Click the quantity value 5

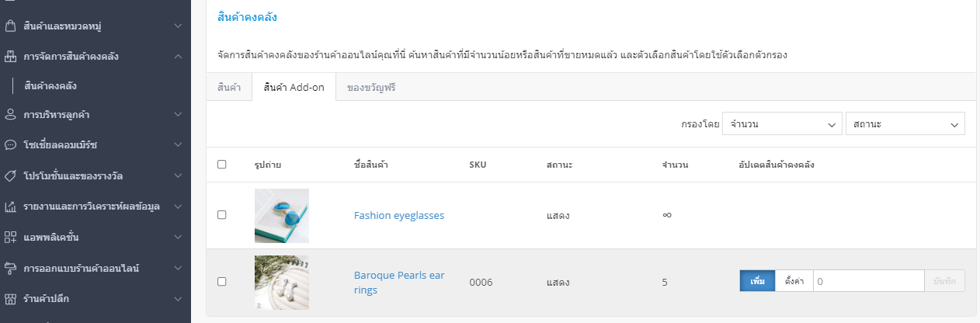point(665,282)
